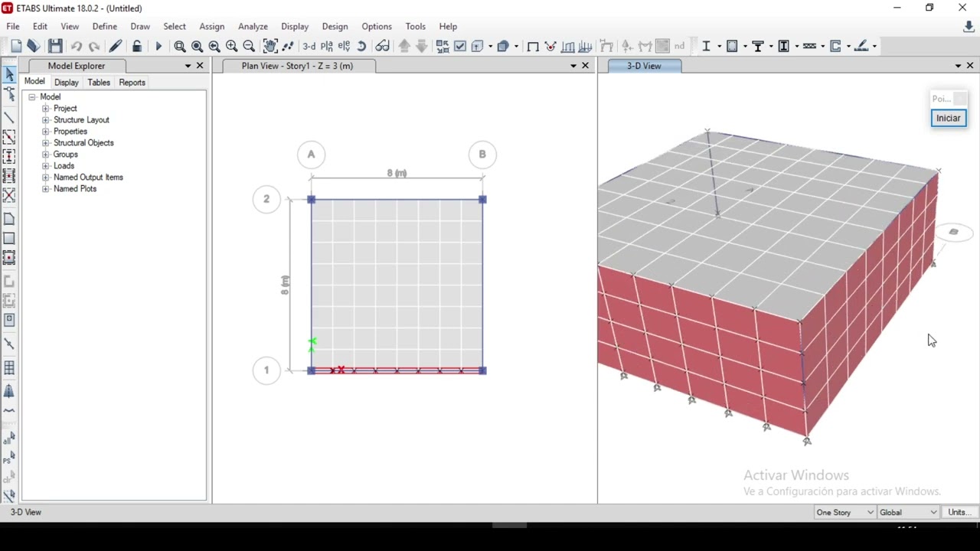The width and height of the screenshot is (980, 551).
Task: Click the Save Model floppy icon
Action: [55, 46]
